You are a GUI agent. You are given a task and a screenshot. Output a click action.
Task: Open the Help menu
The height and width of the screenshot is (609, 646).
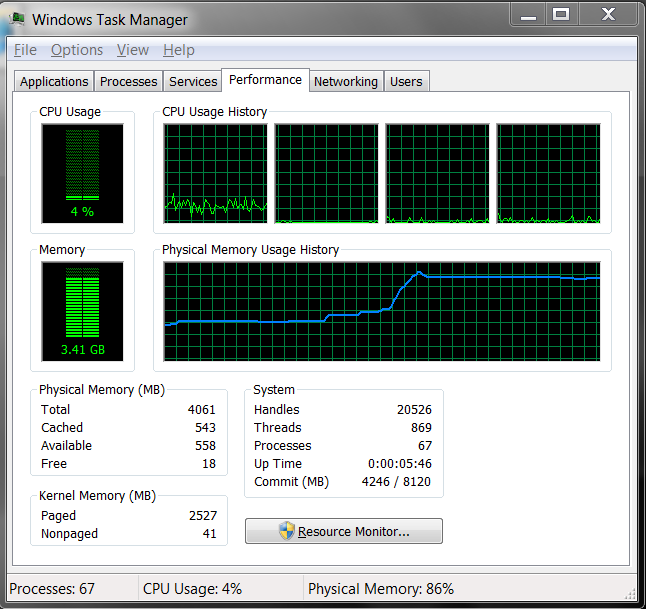(x=178, y=50)
